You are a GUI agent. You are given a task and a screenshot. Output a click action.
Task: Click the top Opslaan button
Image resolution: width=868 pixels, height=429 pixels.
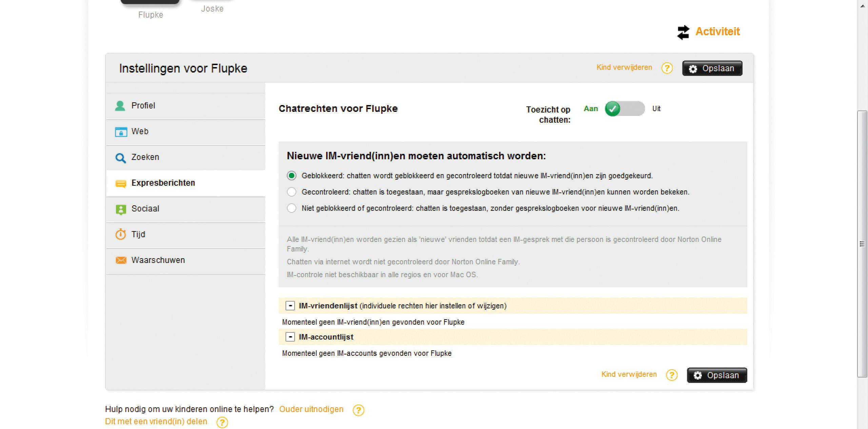[x=712, y=68]
